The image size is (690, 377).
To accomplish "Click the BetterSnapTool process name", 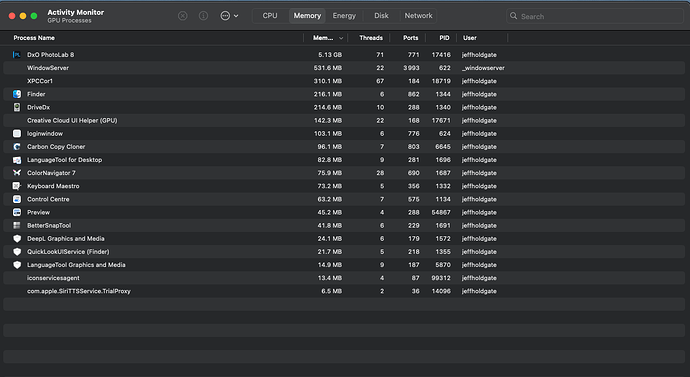I will (49, 226).
